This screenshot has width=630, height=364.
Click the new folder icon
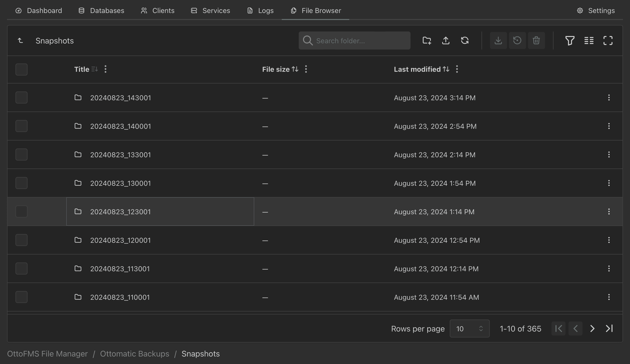pyautogui.click(x=427, y=40)
